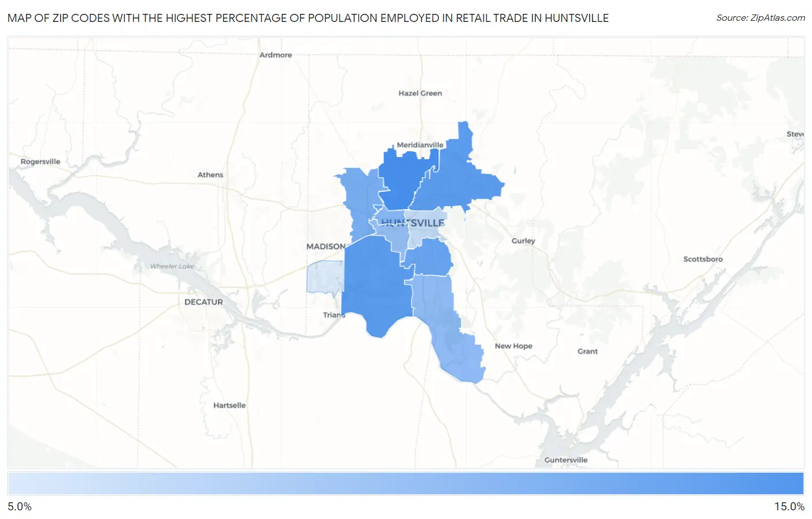Click the 5.0% legend minimum value
812x519 pixels.
pos(20,507)
